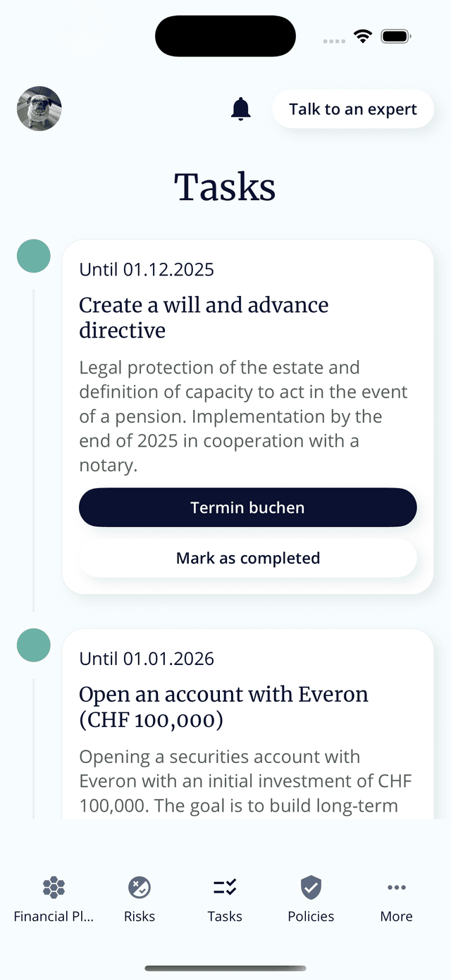The height and width of the screenshot is (980, 451).
Task: Select the Financial Planning navigation icon
Action: (54, 887)
